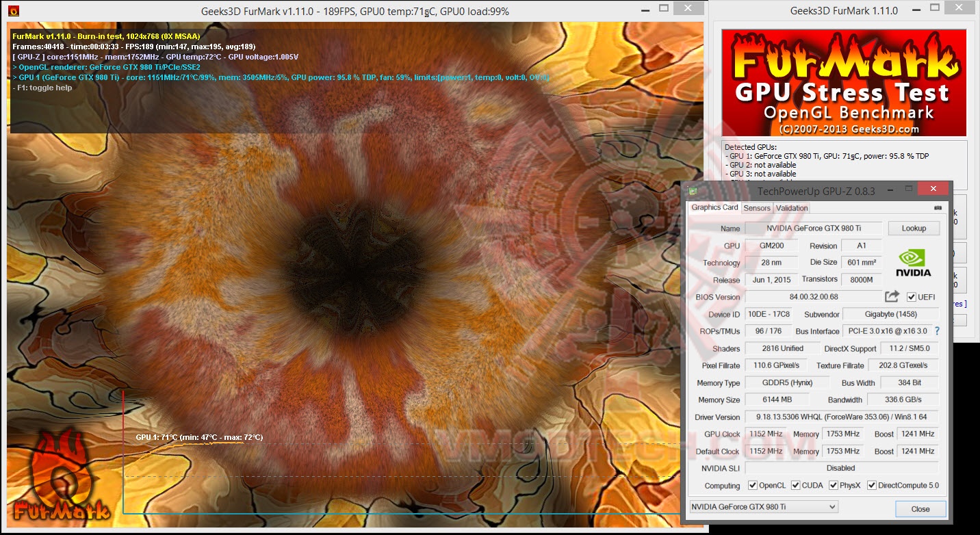Select the Transistors value 8000M
The width and height of the screenshot is (980, 535).
[862, 280]
